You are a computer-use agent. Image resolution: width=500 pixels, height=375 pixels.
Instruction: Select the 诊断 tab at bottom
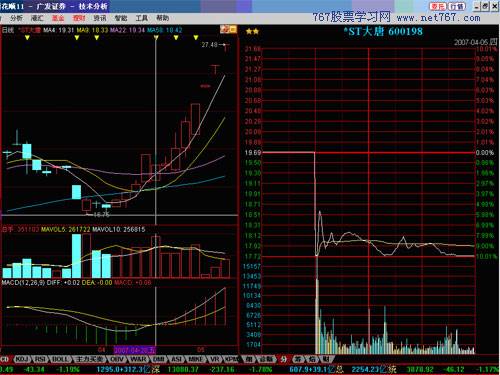coord(265,359)
